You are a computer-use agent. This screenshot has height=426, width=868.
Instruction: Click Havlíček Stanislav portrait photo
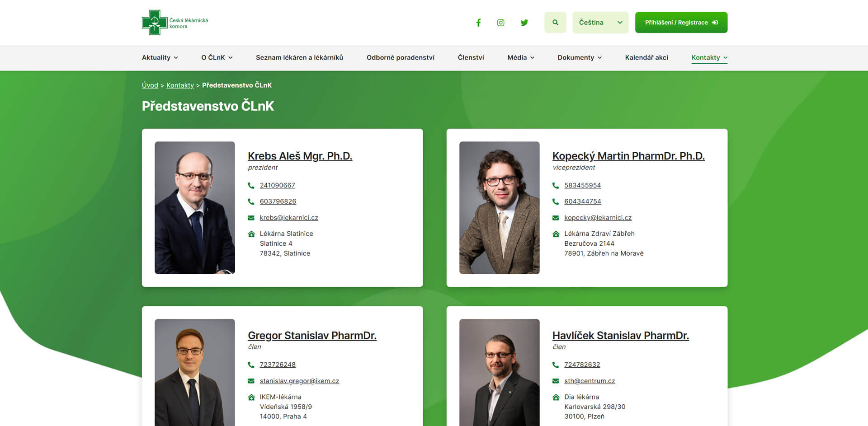pyautogui.click(x=500, y=373)
